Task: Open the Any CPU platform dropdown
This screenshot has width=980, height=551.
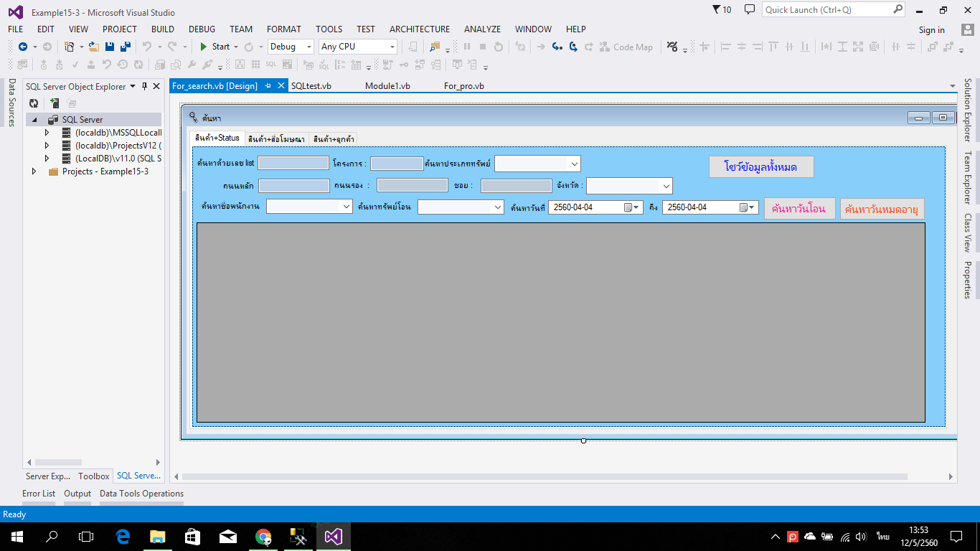Action: pos(357,47)
